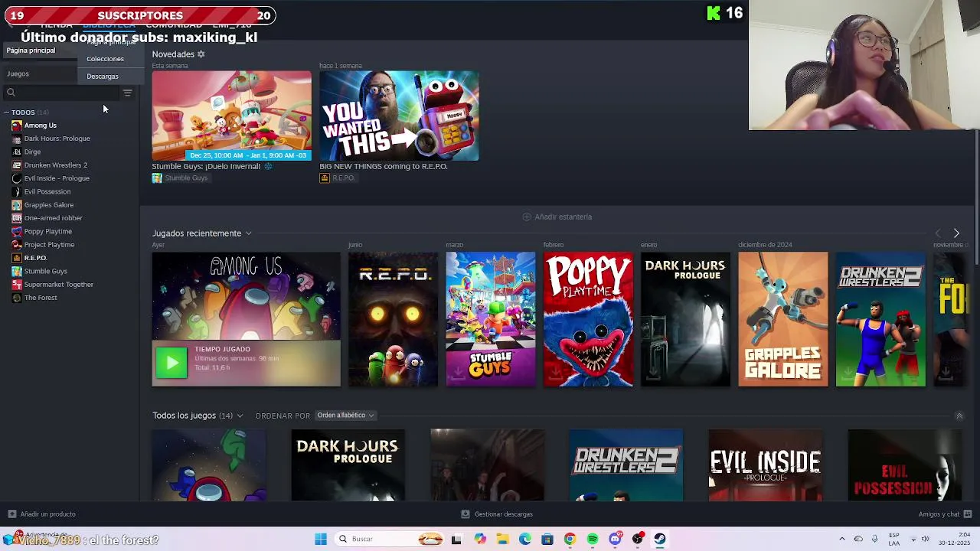Open Grapples Galore recent game cover
This screenshot has width=980, height=551.
(783, 319)
